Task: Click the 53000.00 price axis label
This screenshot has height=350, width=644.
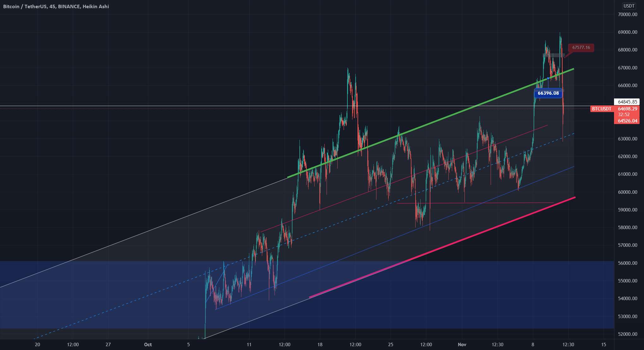Action: point(628,317)
